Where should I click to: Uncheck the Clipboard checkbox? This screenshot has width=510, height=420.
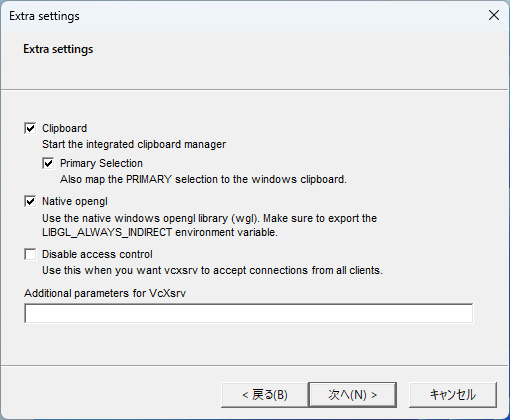[30, 128]
